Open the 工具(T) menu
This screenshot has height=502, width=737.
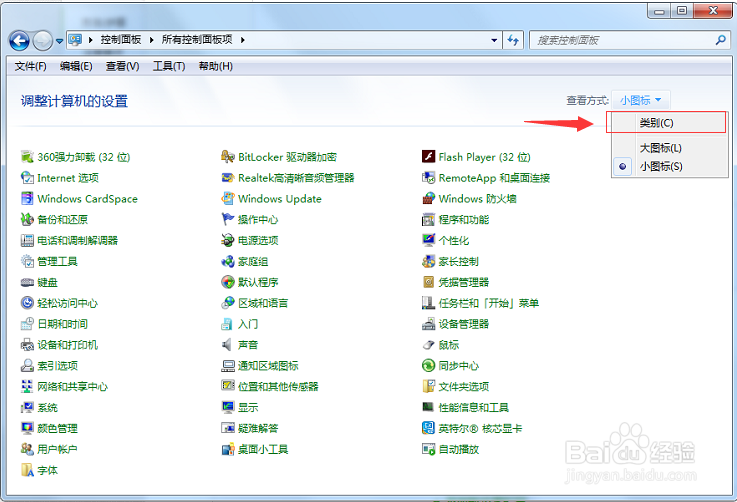[169, 66]
